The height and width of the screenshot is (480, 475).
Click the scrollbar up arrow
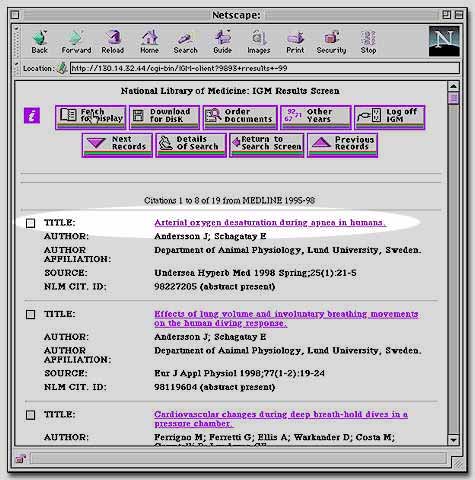click(453, 86)
